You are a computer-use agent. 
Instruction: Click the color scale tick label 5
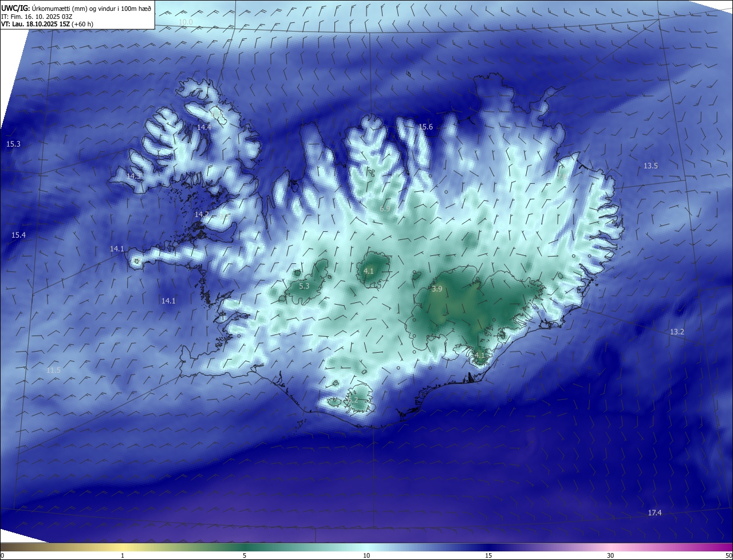pyautogui.click(x=245, y=555)
